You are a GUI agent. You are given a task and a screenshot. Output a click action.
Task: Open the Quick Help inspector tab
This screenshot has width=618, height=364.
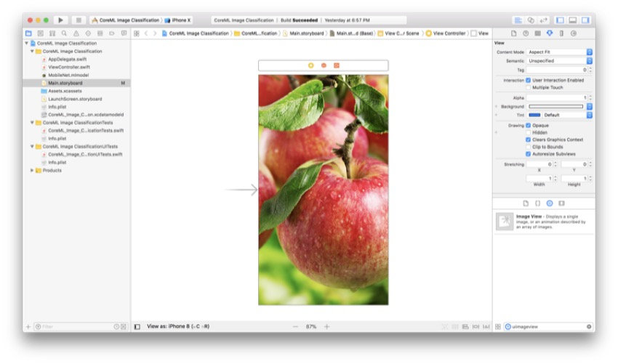[526, 33]
